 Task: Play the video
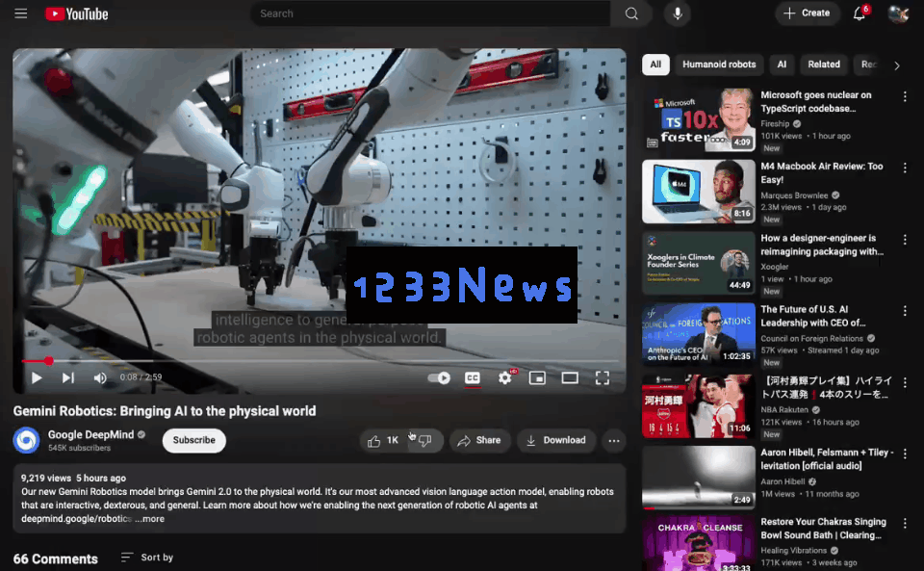(x=37, y=377)
